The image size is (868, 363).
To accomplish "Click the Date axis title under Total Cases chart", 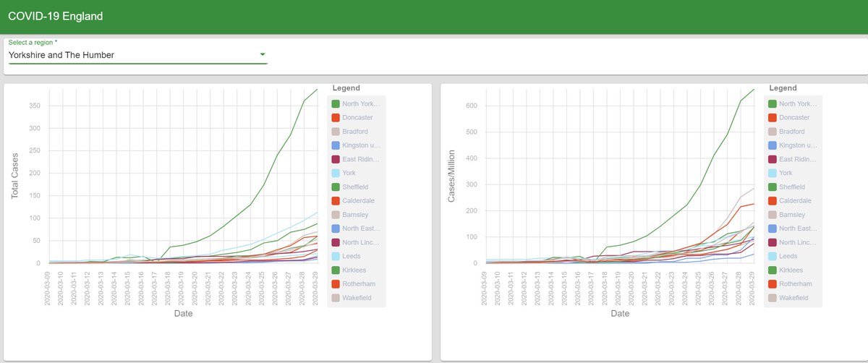I will click(183, 314).
